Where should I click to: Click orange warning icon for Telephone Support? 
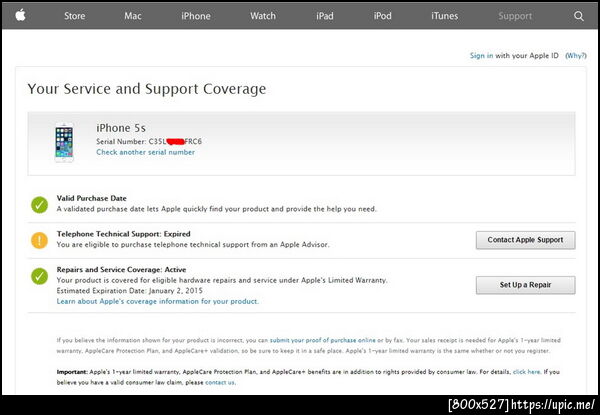coord(39,240)
